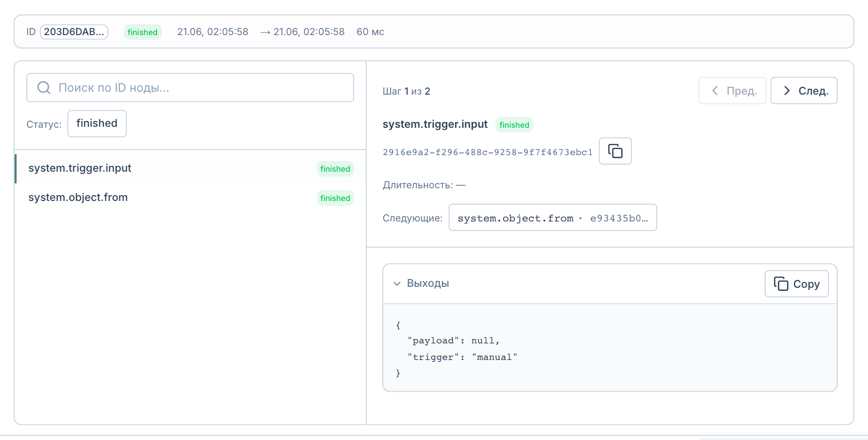Click the Выходы section title

pos(428,283)
